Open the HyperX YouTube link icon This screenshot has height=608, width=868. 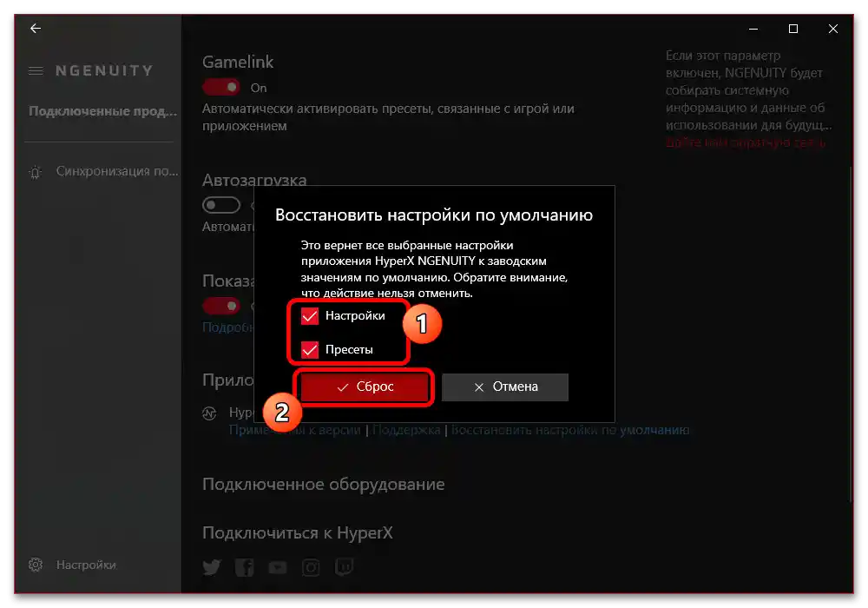coord(278,567)
